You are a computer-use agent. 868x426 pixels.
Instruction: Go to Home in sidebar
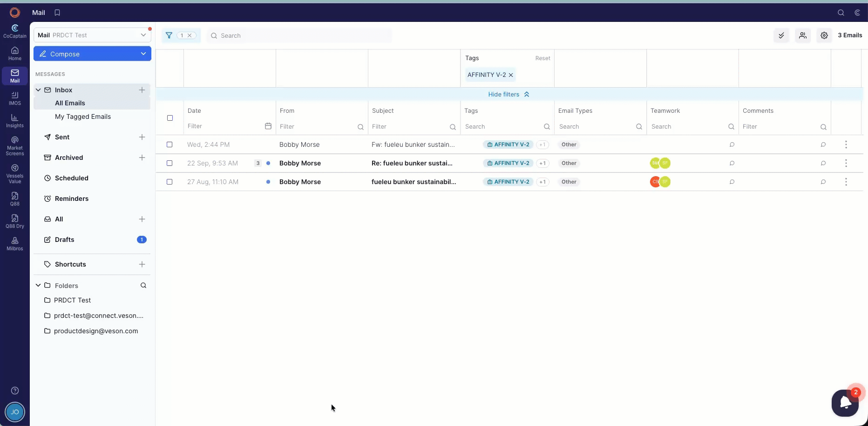tap(15, 54)
